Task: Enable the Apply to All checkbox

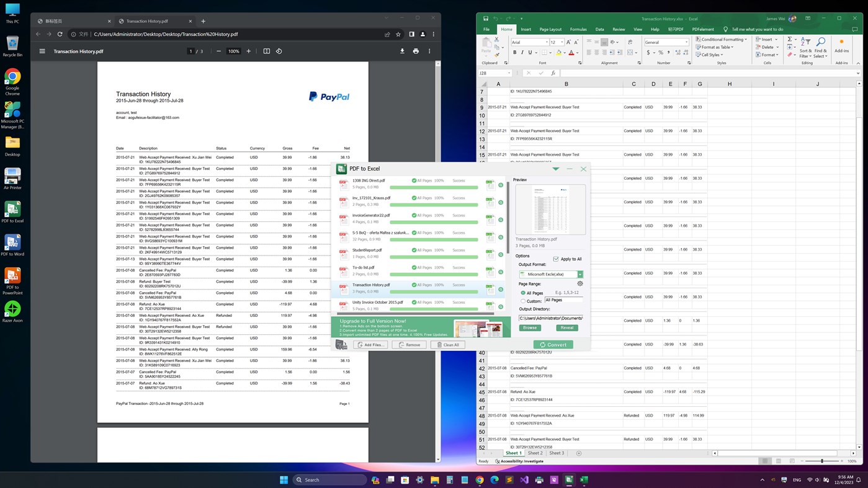Action: click(x=555, y=259)
